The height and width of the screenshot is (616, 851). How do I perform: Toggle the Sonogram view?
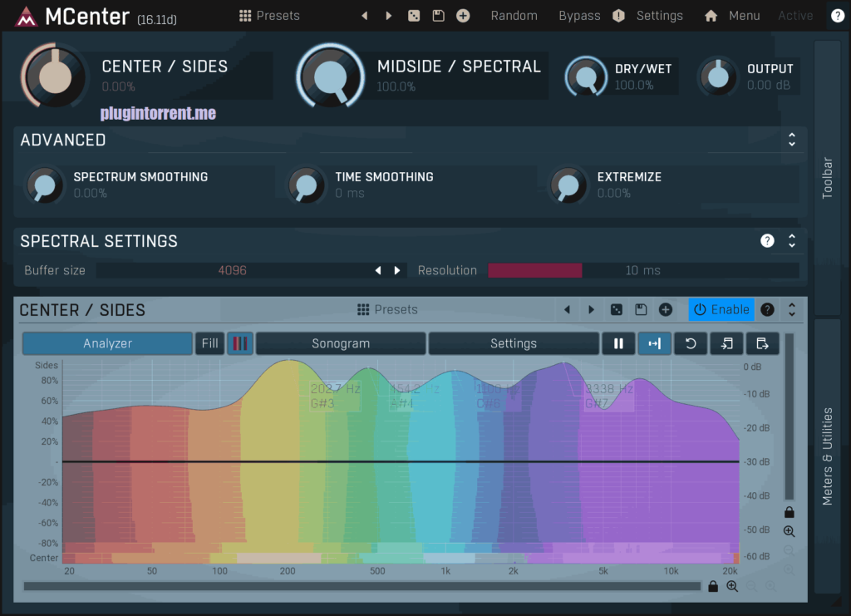(341, 343)
